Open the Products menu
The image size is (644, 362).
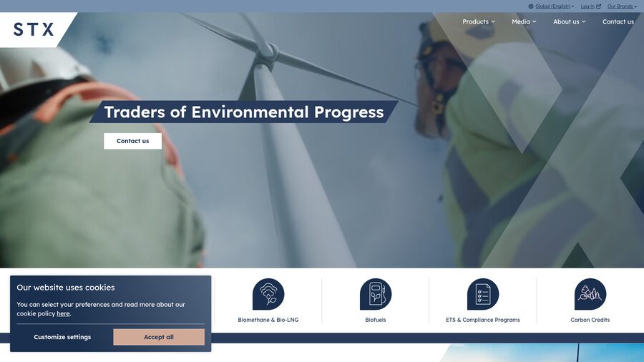pyautogui.click(x=479, y=21)
